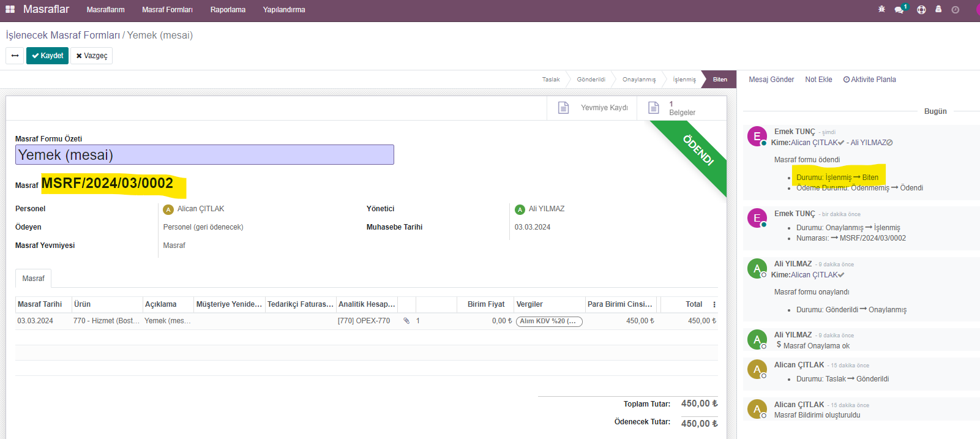Open optional columns kebab menu in table
The image size is (980, 439).
tap(714, 304)
